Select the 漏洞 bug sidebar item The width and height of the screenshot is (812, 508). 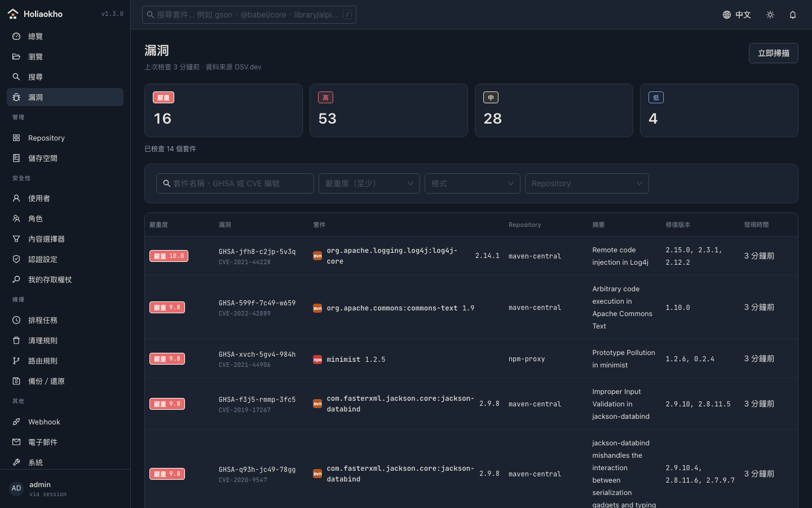pos(65,97)
